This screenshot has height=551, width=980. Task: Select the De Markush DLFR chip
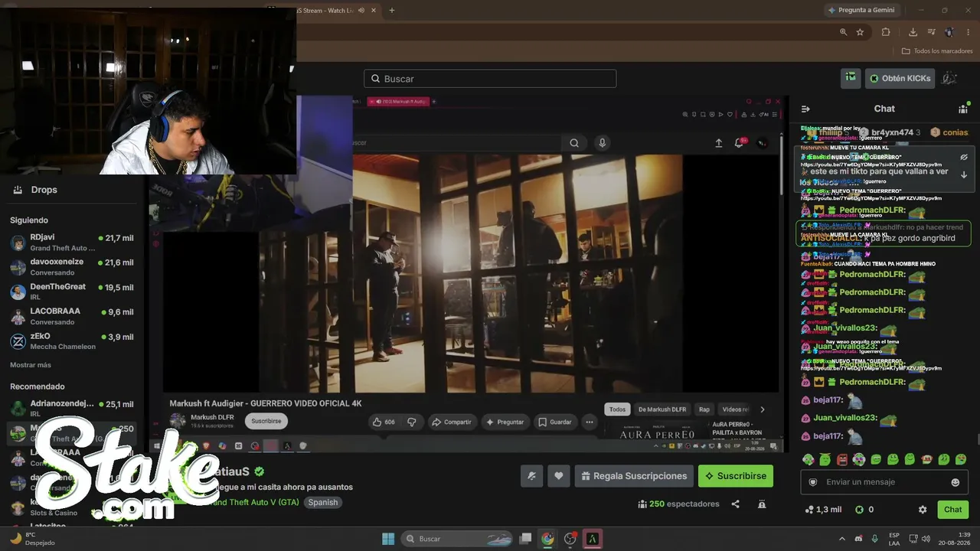(662, 409)
